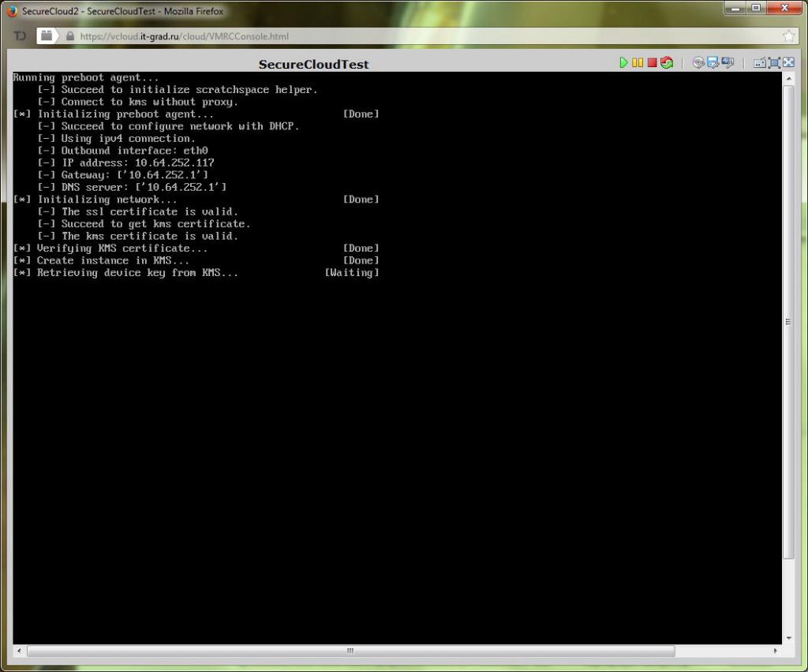
Task: Click the rightmost blue pop-out arrows icon
Action: (x=788, y=63)
